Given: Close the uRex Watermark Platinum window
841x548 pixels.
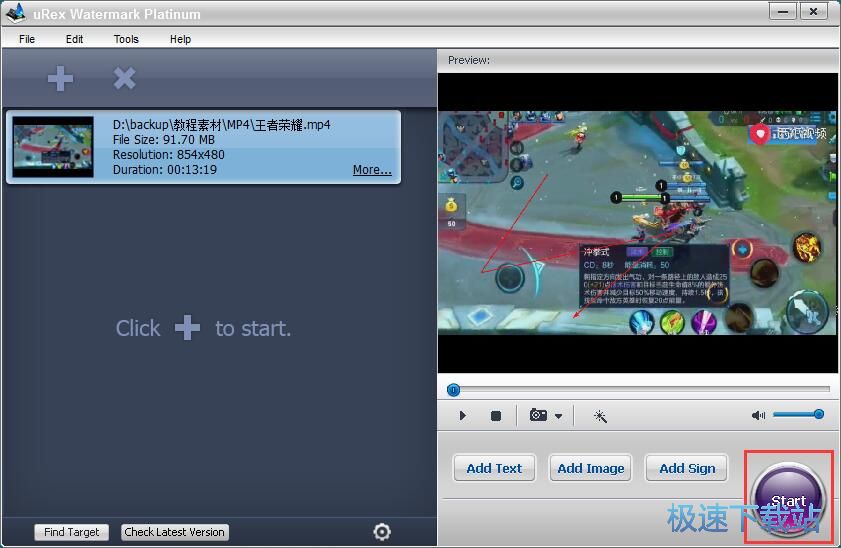Looking at the screenshot, I should coord(814,11).
